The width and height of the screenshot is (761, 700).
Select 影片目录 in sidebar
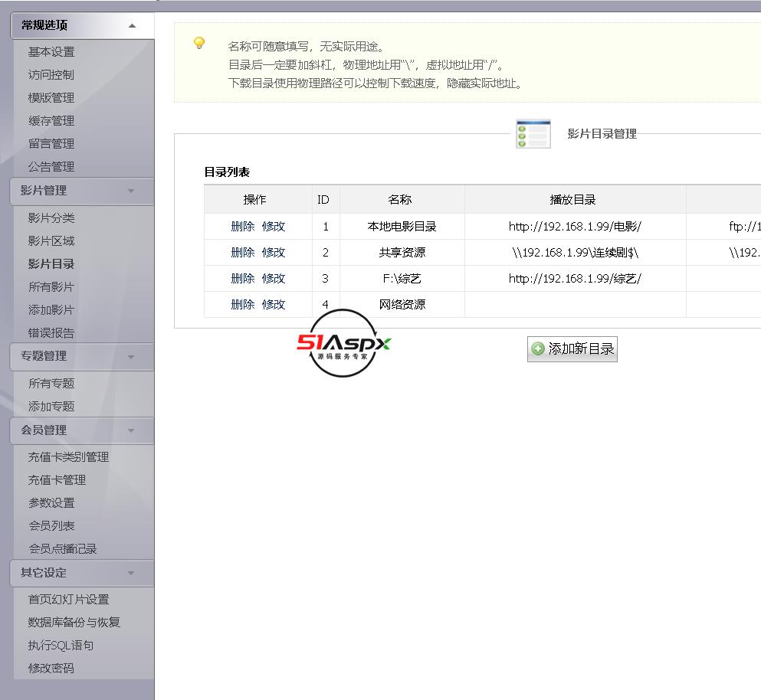[x=51, y=264]
